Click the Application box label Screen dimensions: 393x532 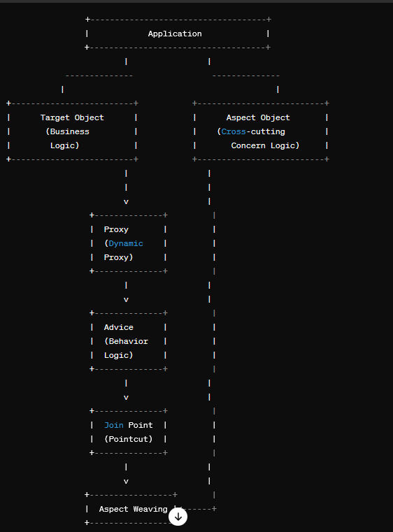pyautogui.click(x=175, y=34)
